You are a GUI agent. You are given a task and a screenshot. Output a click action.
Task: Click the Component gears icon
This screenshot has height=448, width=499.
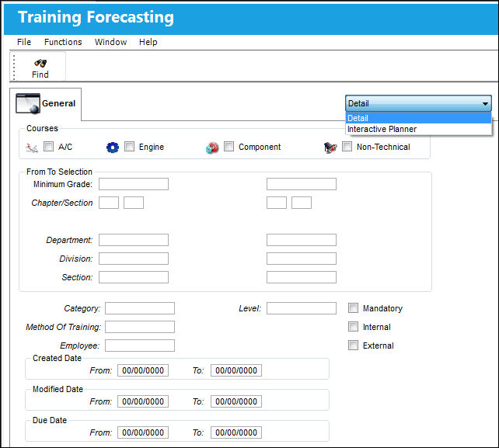click(x=212, y=148)
